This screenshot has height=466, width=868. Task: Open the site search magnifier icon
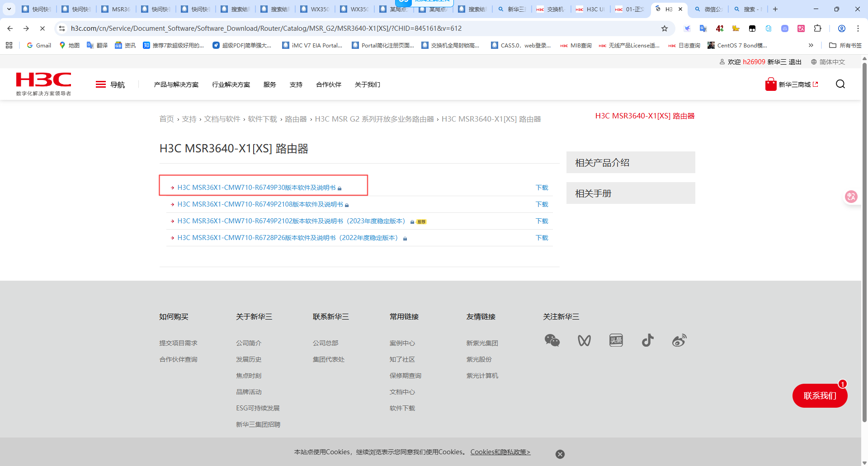(840, 84)
